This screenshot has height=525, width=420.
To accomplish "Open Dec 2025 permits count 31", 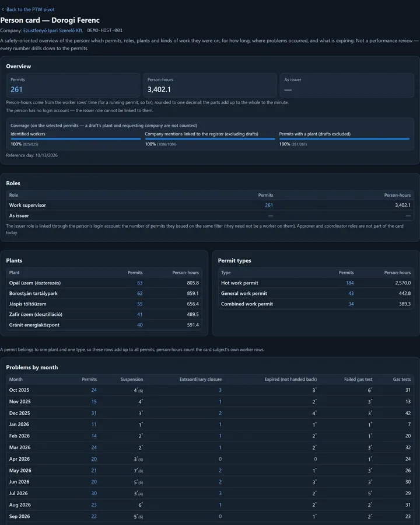I will [94, 413].
